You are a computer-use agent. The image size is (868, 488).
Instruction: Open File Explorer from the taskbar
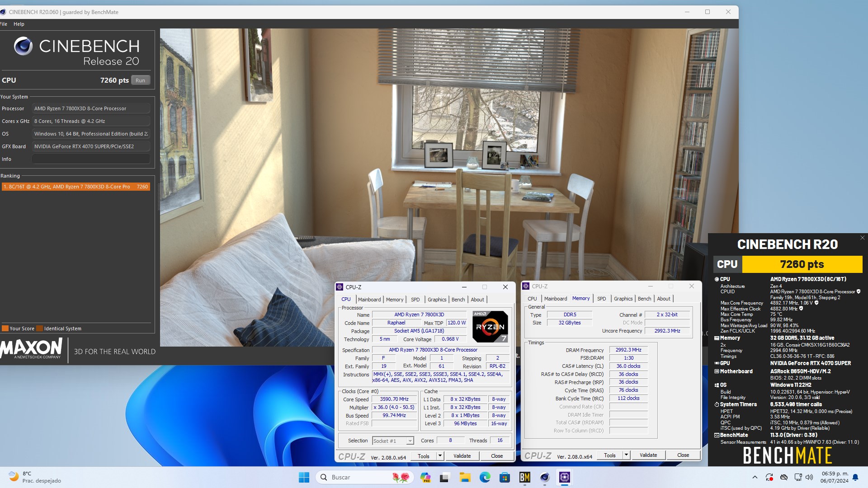[465, 477]
